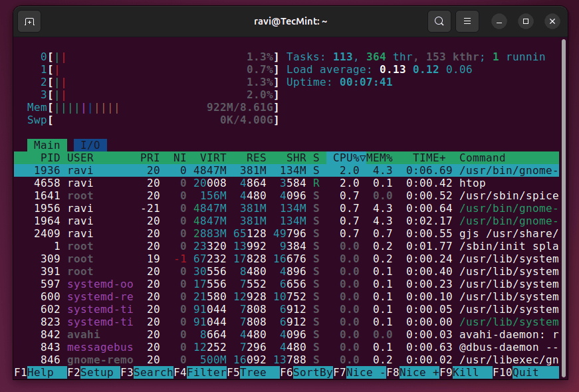This screenshot has height=392, width=579.
Task: Toggle F5 Tree view
Action: [x=253, y=373]
